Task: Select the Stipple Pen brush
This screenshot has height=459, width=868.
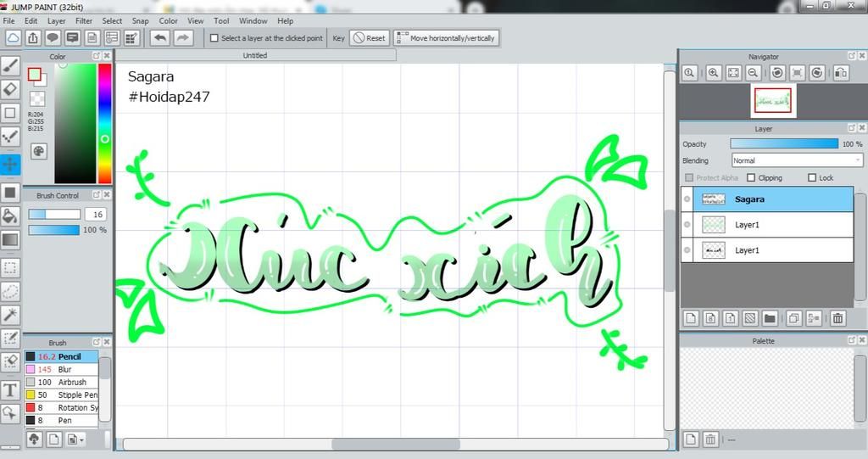Action: [x=61, y=395]
